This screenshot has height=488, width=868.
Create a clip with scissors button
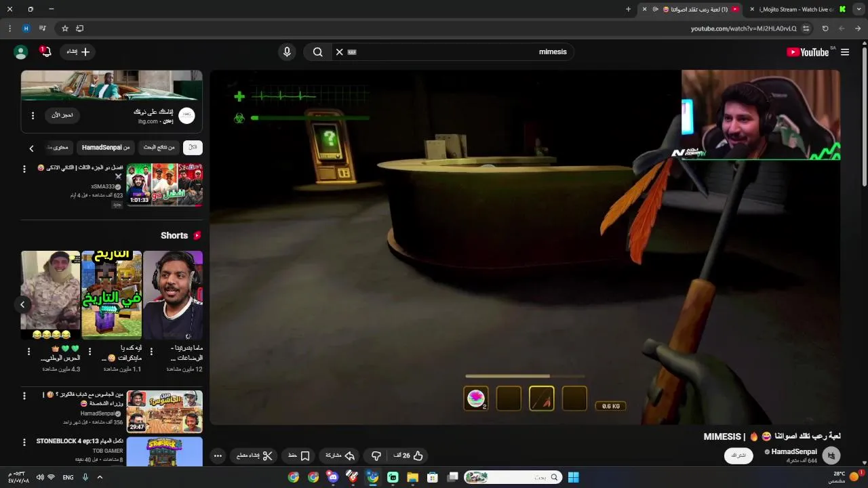255,455
